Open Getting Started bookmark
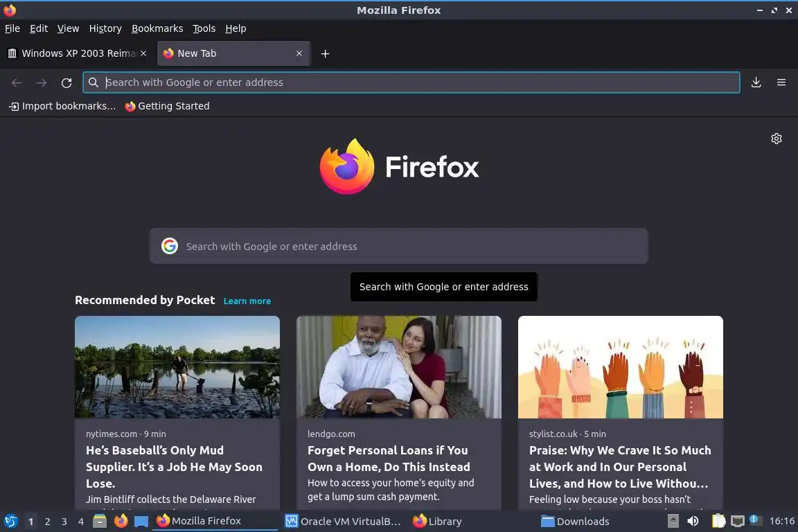This screenshot has height=532, width=798. point(167,106)
